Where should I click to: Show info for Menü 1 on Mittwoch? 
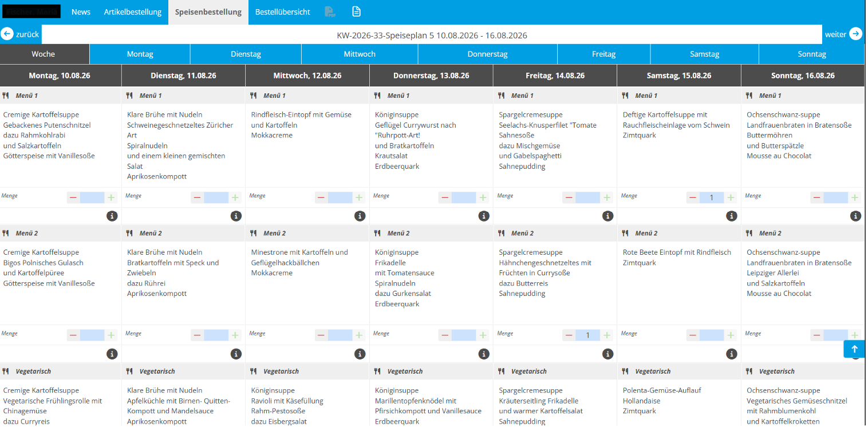click(x=360, y=216)
